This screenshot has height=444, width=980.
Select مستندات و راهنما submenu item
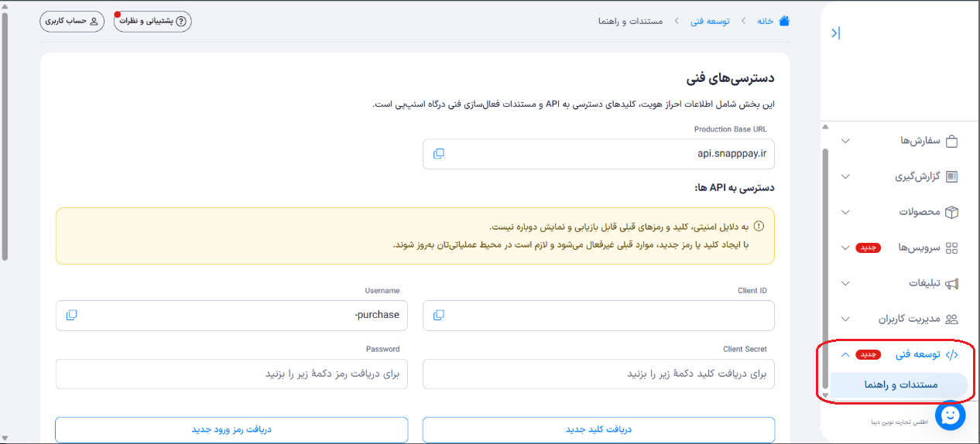[x=899, y=385]
